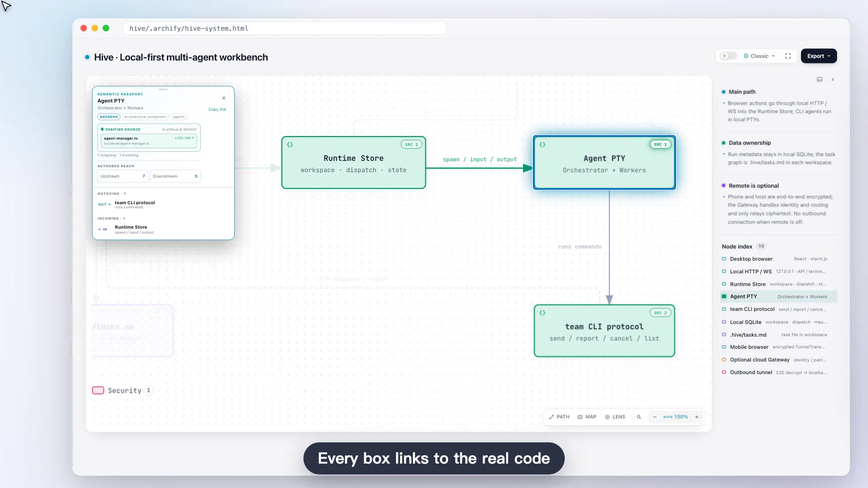Toggle the Security legend filter
This screenshot has height=488, width=868.
(123, 390)
